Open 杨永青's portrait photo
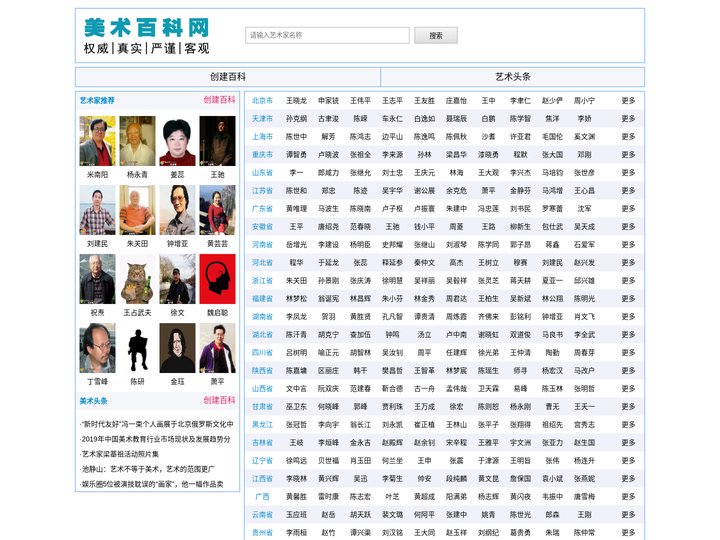 pyautogui.click(x=137, y=141)
